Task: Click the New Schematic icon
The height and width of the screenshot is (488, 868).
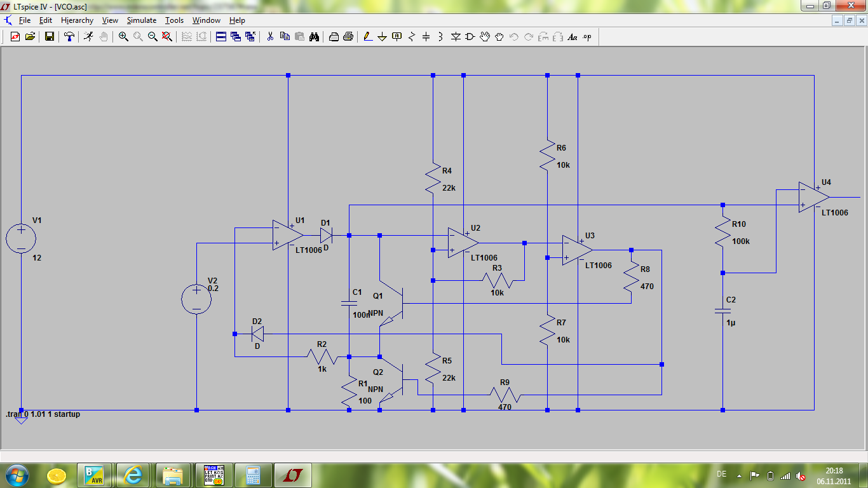Action: pyautogui.click(x=15, y=37)
